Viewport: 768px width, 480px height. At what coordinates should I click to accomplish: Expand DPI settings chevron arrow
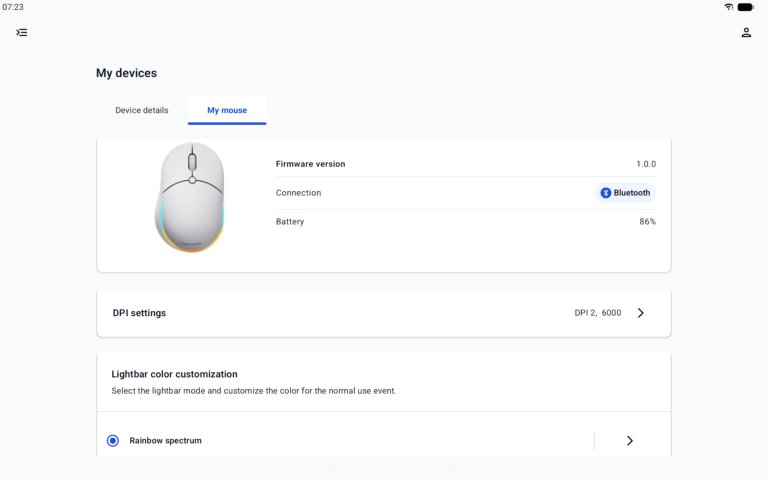(x=641, y=313)
